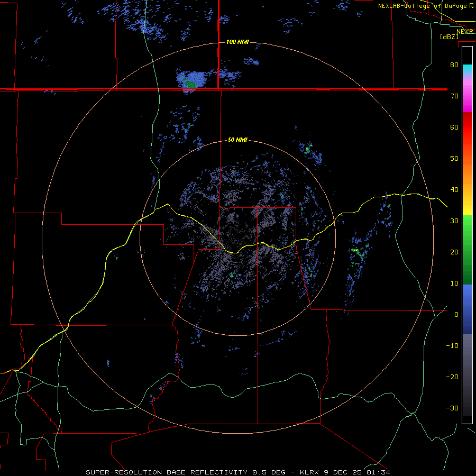Click the 100 NMI range ring label
476x476 pixels.
tap(237, 42)
